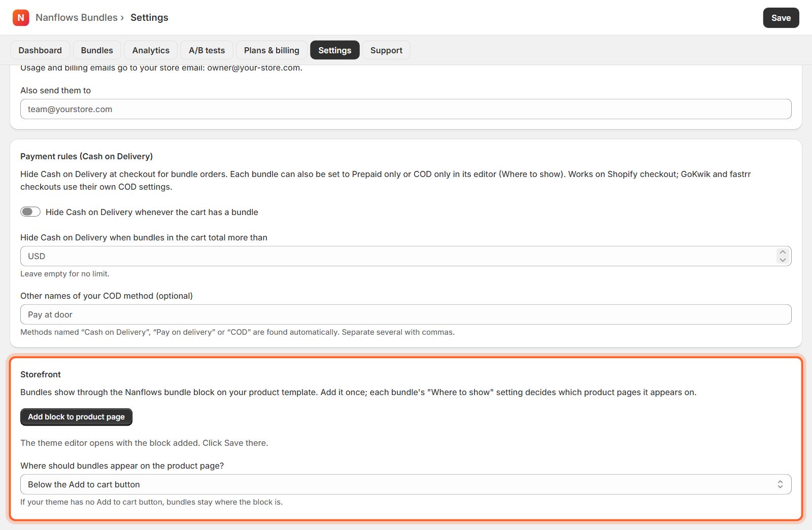
Task: Open the Support tab
Action: 386,50
